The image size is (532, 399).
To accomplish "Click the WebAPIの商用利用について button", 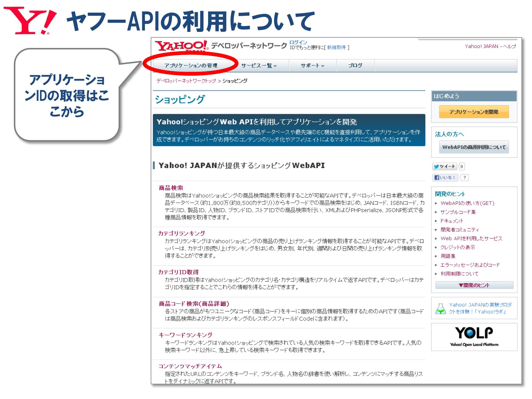I will point(474,147).
